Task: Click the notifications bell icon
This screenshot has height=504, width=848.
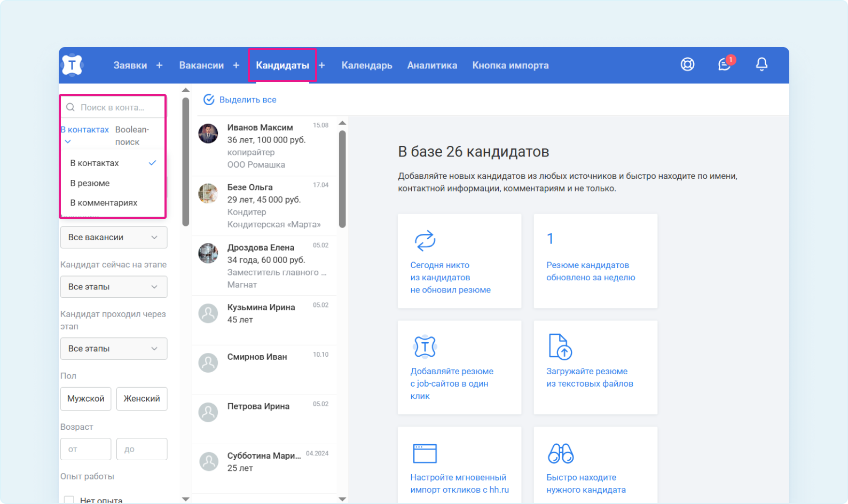Action: 761,65
